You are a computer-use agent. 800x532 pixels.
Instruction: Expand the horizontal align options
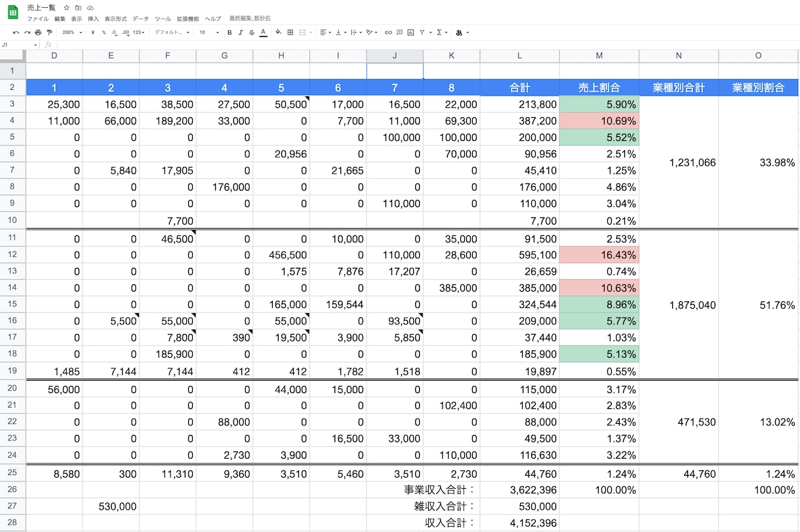coord(325,32)
